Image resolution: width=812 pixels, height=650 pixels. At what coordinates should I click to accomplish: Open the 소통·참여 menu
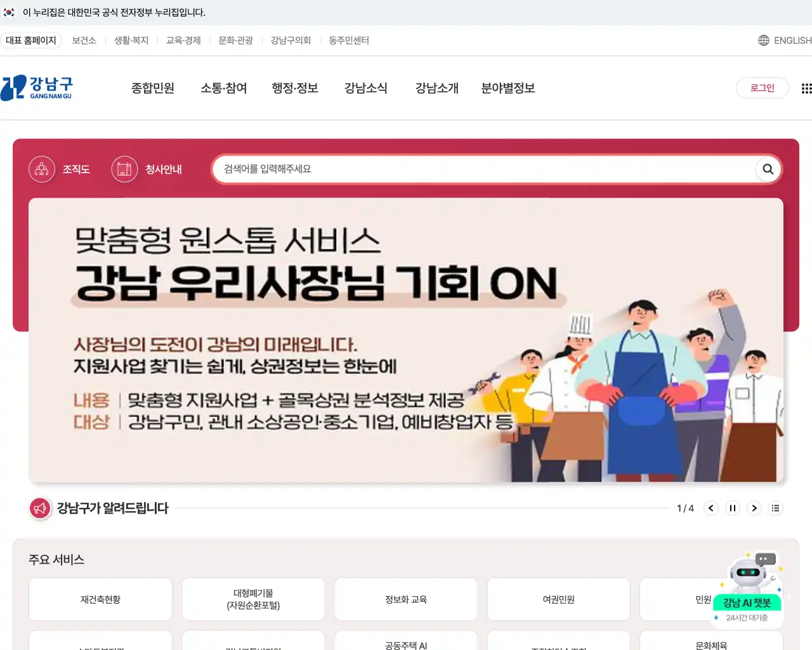(224, 88)
